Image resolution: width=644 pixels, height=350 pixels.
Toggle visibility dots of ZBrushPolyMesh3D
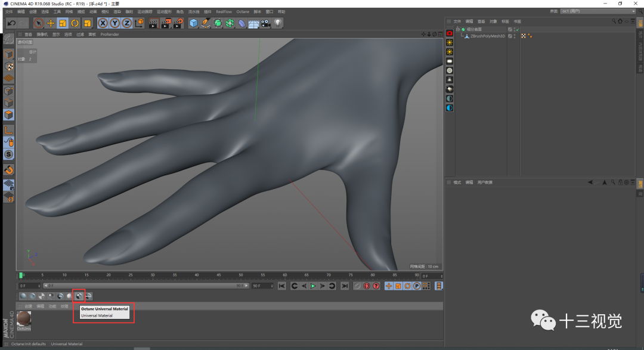click(x=515, y=36)
